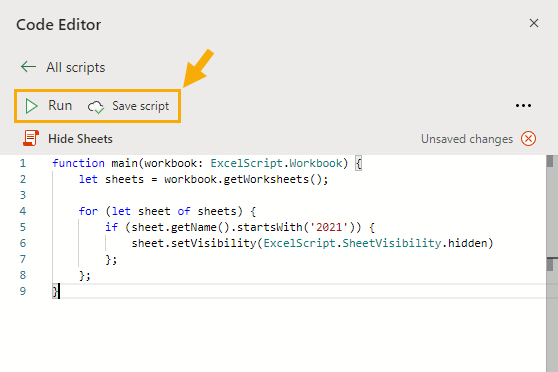Click the empty line 3 in editor
Viewport: 558px width, 372px height.
click(299, 195)
